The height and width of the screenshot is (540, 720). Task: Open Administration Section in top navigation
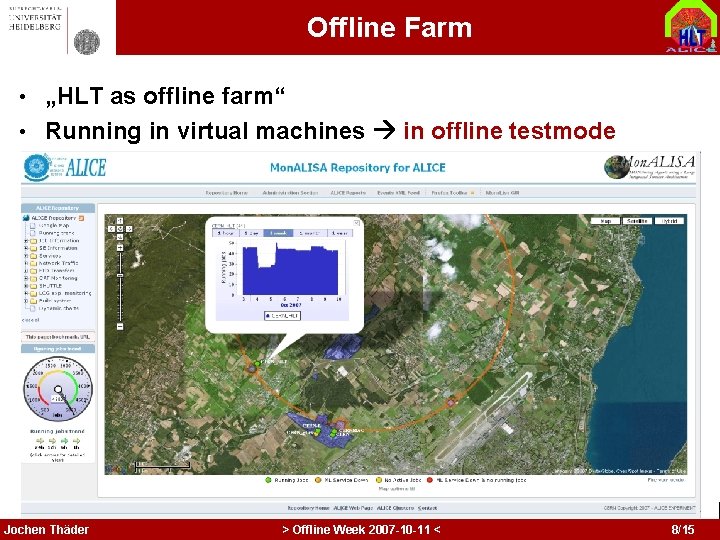pyautogui.click(x=290, y=193)
